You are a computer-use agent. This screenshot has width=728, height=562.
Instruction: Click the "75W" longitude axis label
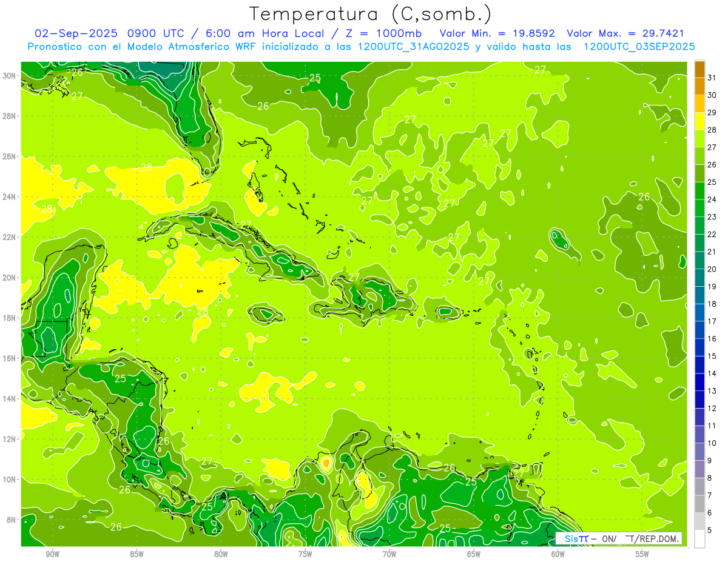click(305, 554)
